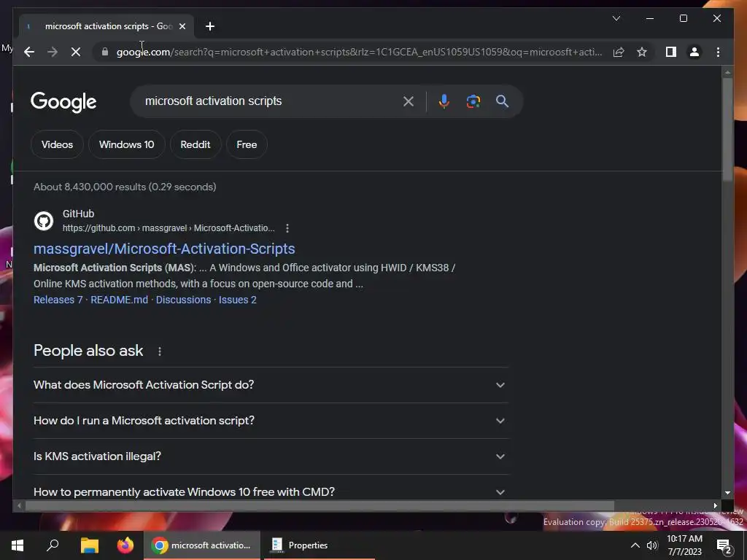Viewport: 747px width, 560px height.
Task: Click the scroll right arrow
Action: pyautogui.click(x=715, y=506)
